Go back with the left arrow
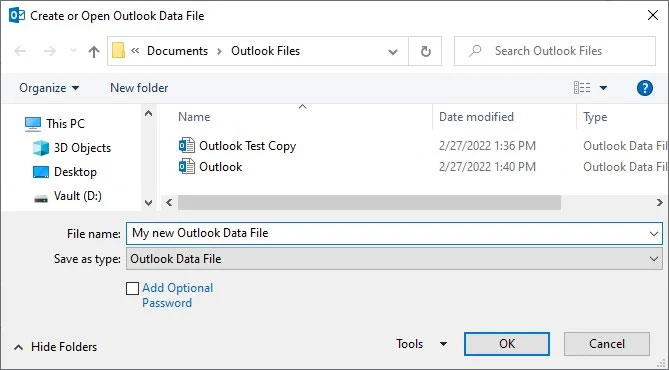The width and height of the screenshot is (669, 370). [x=20, y=51]
